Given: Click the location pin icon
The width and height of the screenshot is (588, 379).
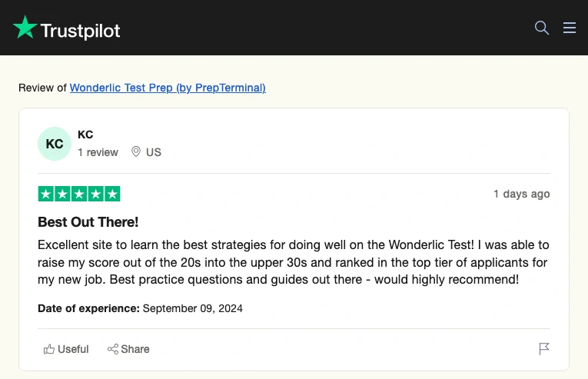Looking at the screenshot, I should coord(136,151).
